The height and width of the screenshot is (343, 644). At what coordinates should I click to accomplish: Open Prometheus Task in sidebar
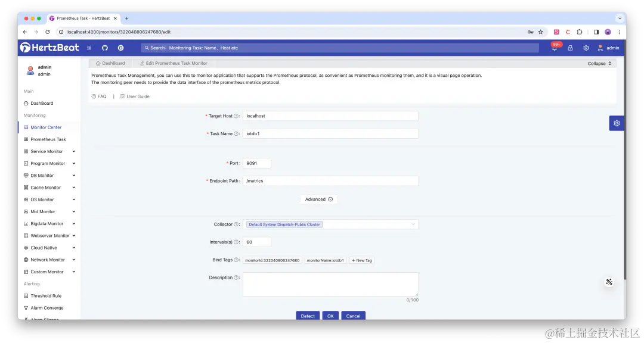pos(48,139)
